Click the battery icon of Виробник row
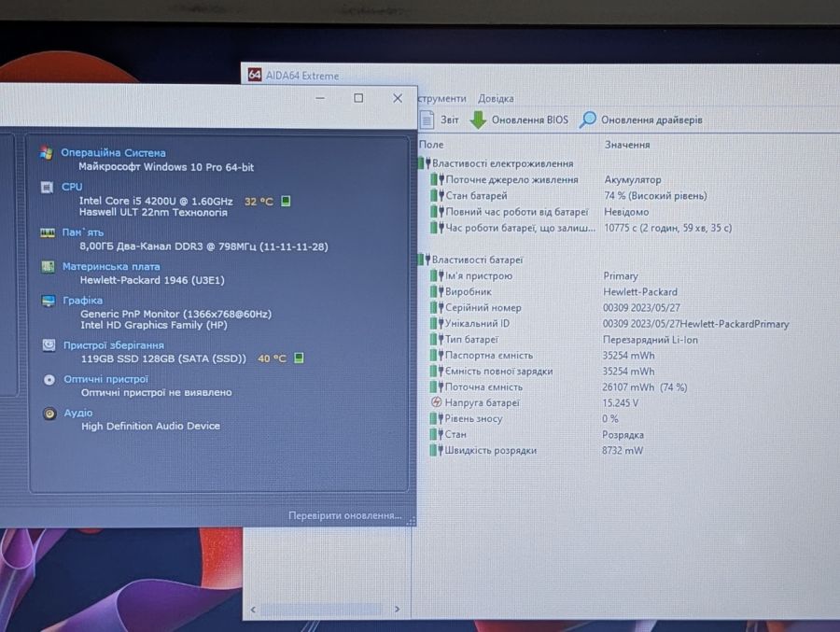This screenshot has width=840, height=632. point(437,291)
